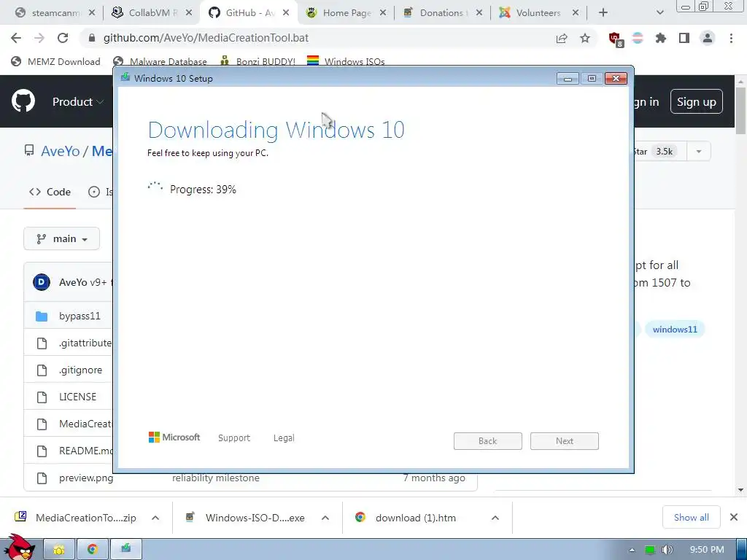Open the LICENSE file icon

point(42,397)
